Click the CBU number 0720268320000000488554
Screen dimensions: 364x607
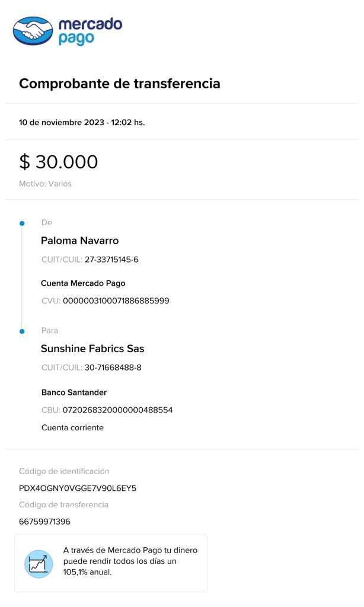pos(117,410)
